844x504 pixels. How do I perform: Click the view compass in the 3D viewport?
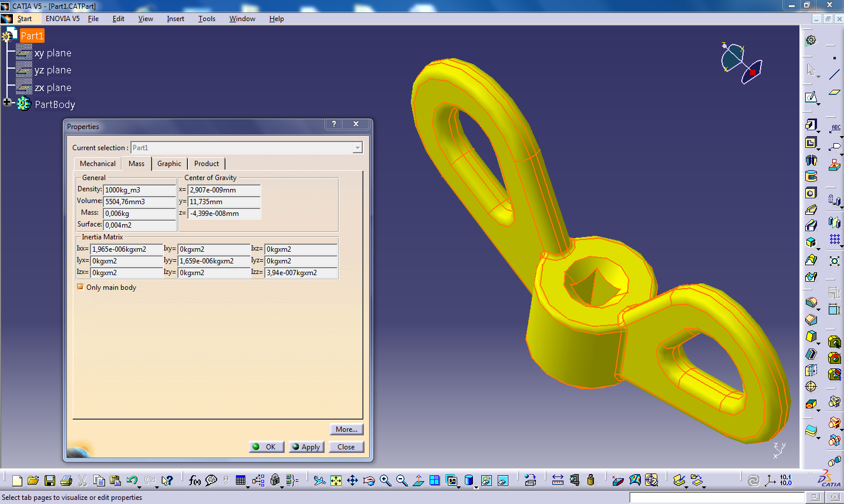tap(741, 63)
